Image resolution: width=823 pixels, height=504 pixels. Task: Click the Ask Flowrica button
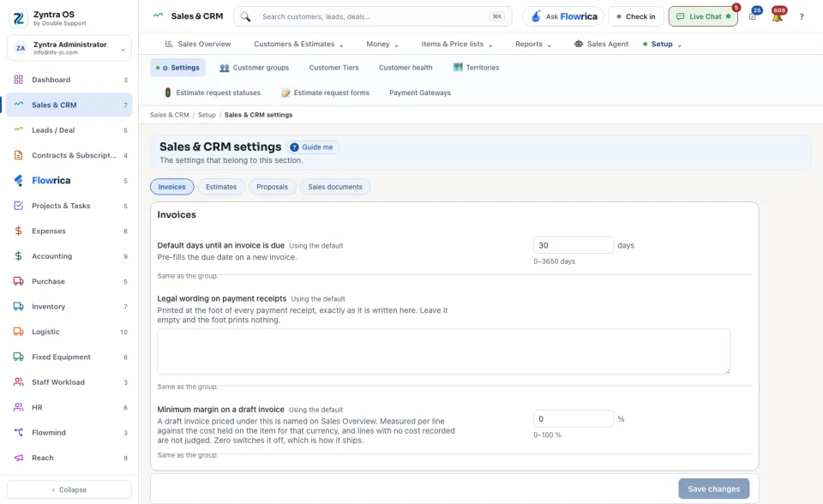click(563, 17)
